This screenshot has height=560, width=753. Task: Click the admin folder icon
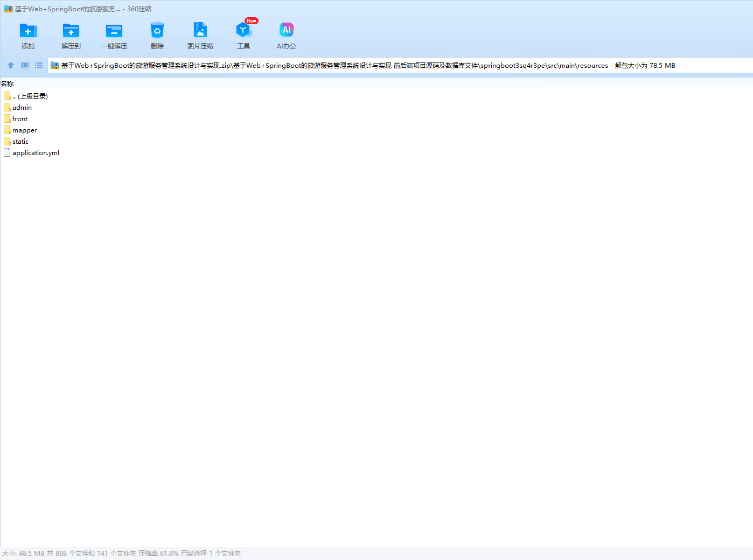tap(7, 107)
